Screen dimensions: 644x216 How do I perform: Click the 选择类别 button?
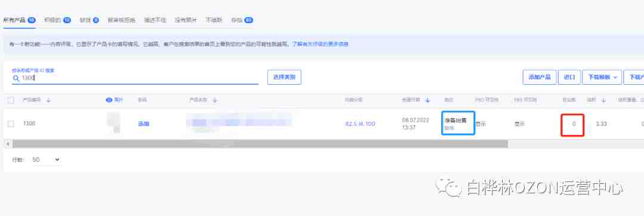(x=284, y=77)
